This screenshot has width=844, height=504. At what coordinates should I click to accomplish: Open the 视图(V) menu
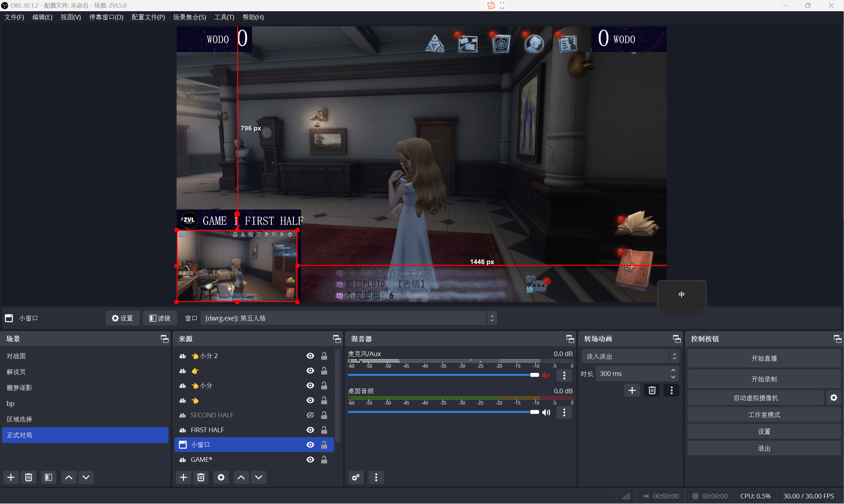tap(70, 17)
